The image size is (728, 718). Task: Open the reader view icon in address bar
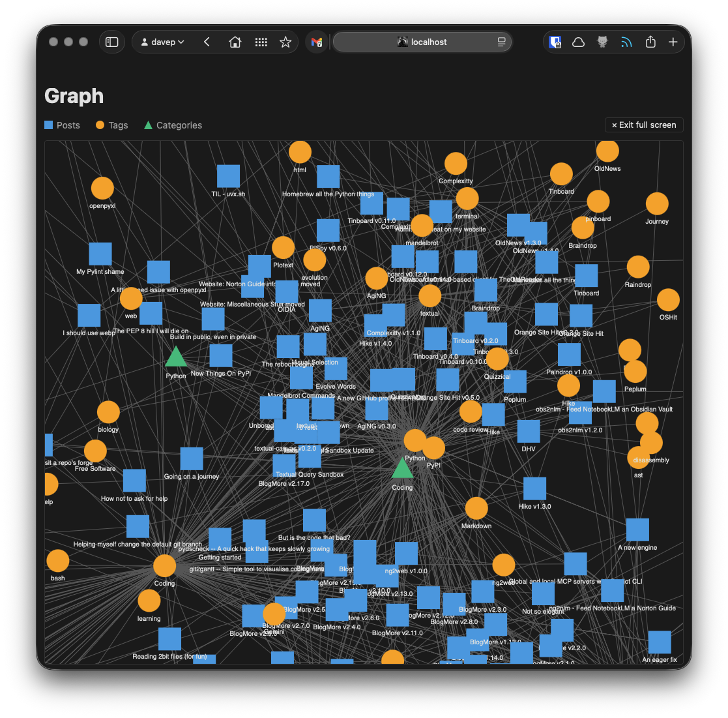[501, 42]
